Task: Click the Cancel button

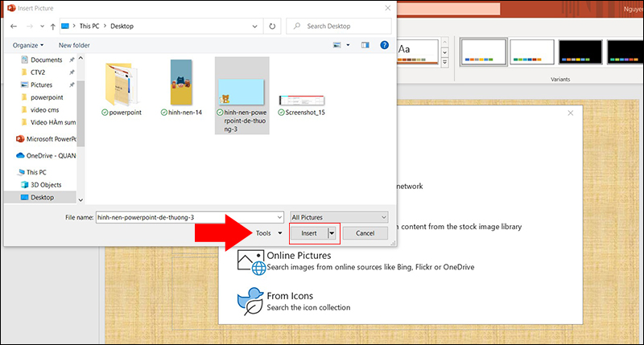Action: tap(365, 233)
